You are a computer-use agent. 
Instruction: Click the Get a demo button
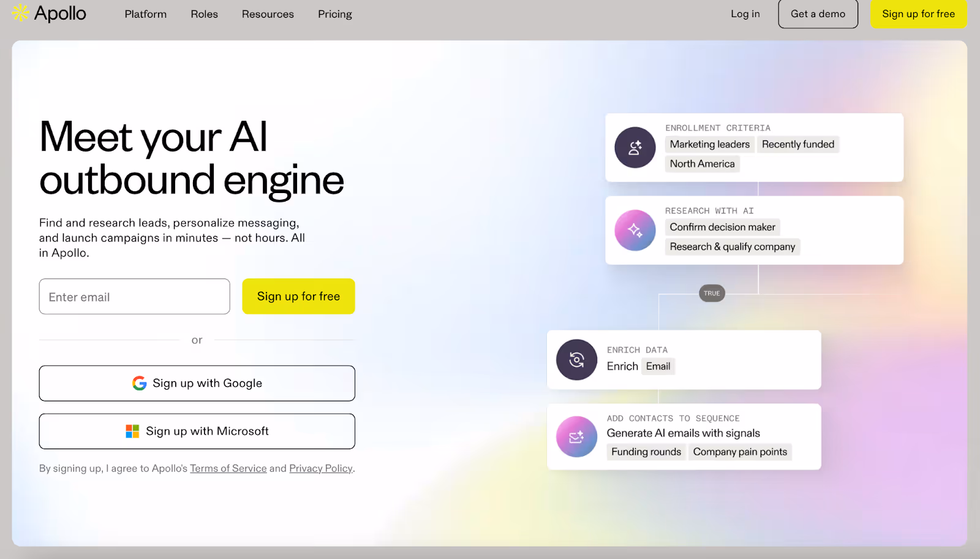click(817, 13)
